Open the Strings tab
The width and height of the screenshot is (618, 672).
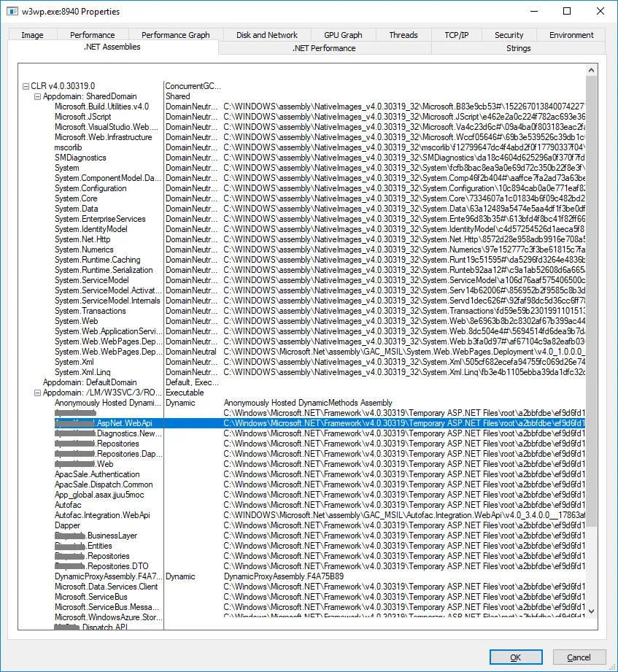[518, 48]
